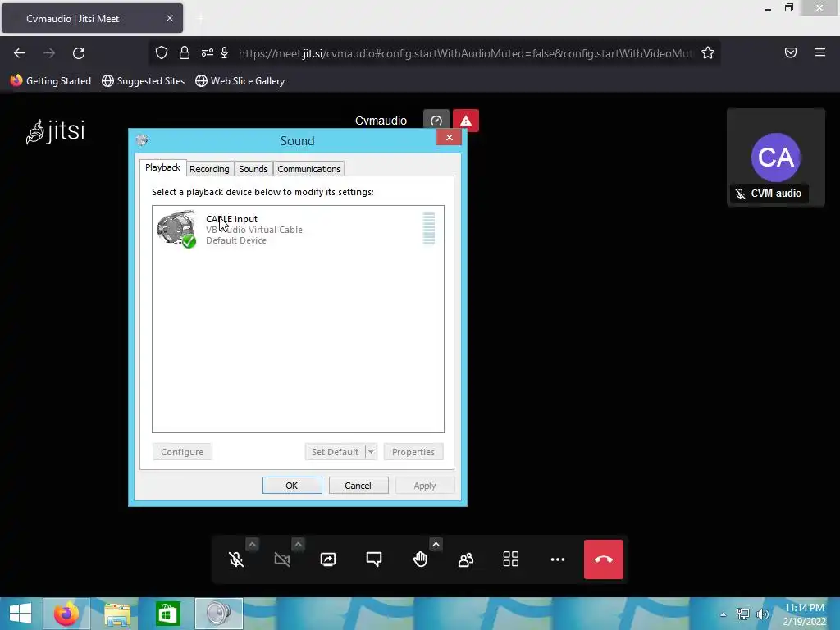Screen dimensions: 840x630
Task: Open the tracking protection shield
Action: (x=162, y=52)
